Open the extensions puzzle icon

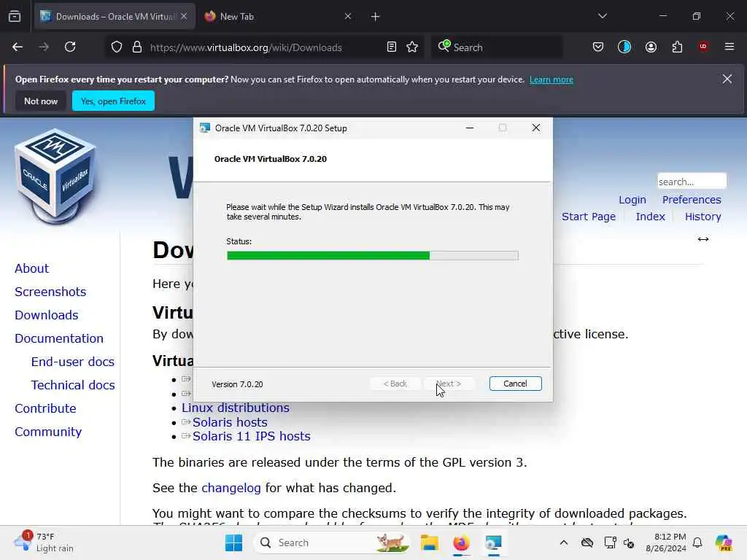(x=677, y=47)
